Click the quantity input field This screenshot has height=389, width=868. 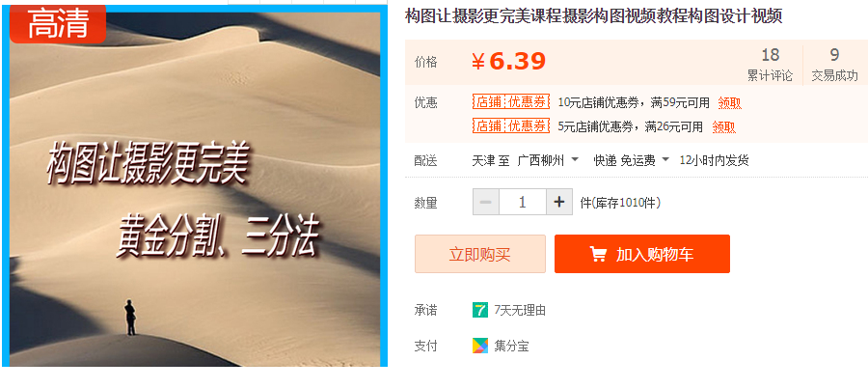[523, 202]
